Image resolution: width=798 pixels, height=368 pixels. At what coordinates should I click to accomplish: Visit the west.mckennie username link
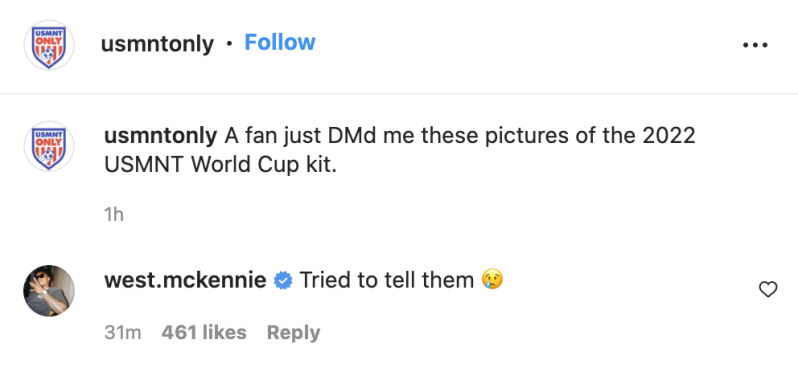(x=185, y=280)
